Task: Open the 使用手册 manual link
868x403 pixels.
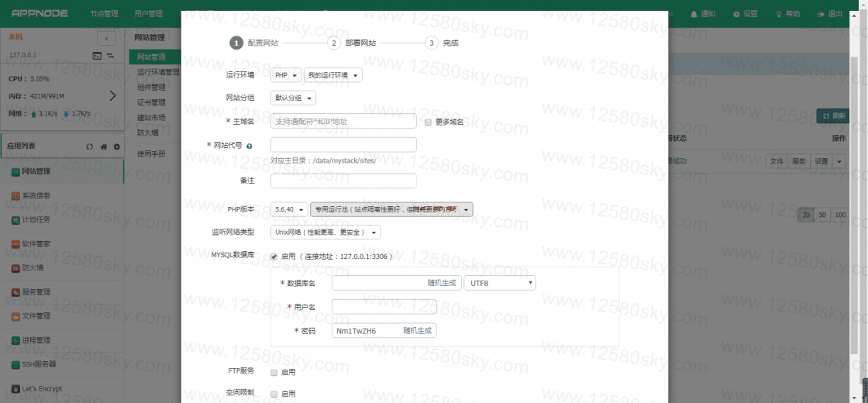Action: tap(152, 154)
